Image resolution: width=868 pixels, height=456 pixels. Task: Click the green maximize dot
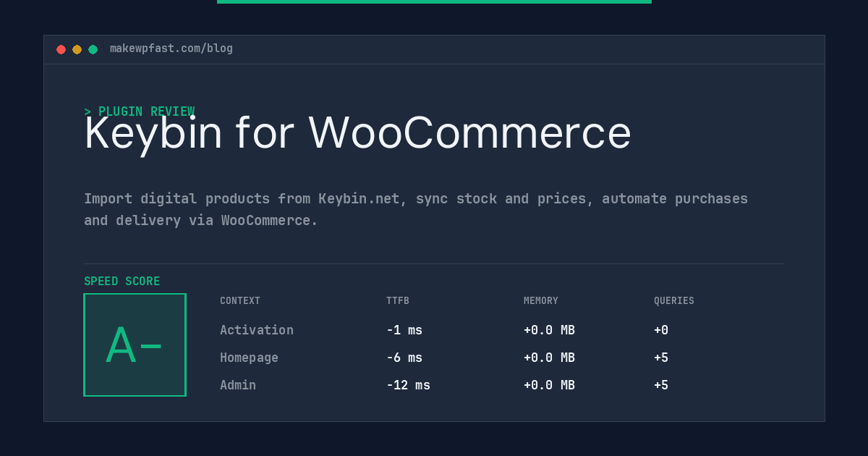click(93, 49)
